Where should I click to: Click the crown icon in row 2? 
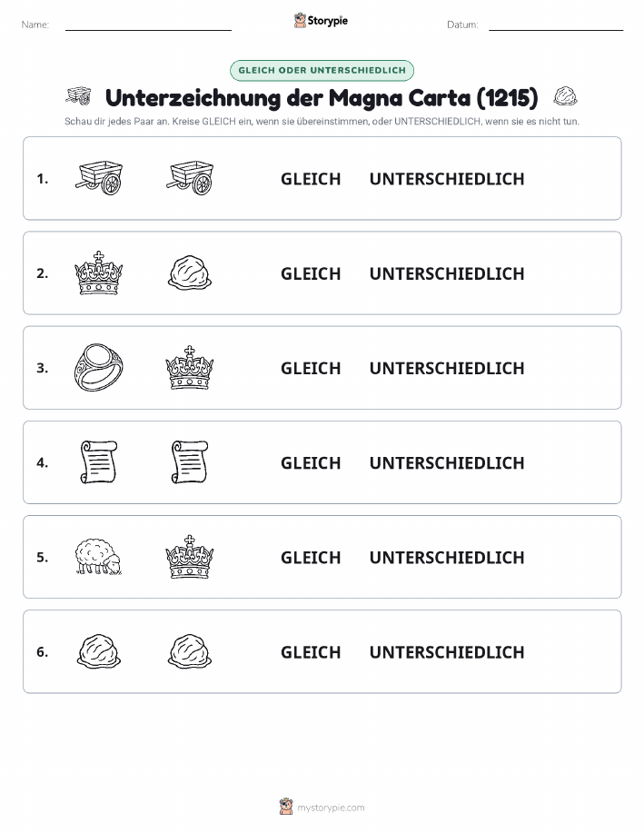(99, 273)
